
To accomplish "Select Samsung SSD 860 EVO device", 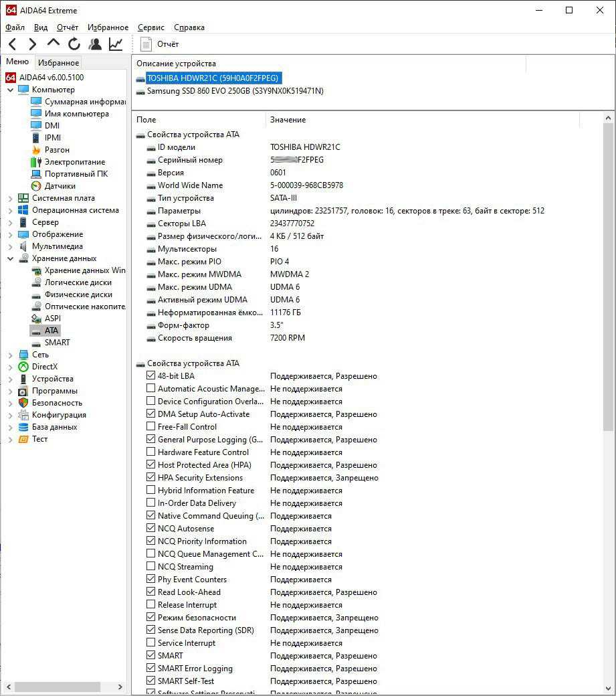I will pyautogui.click(x=235, y=91).
